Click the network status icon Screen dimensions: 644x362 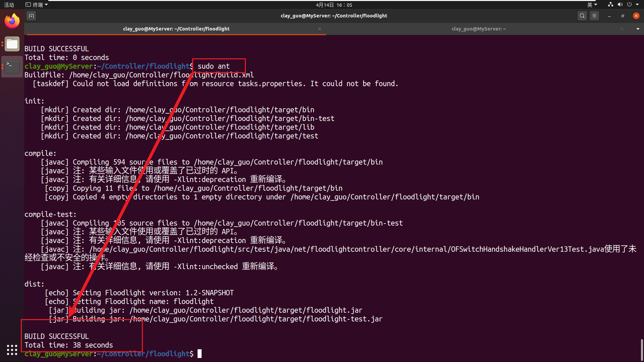[610, 5]
